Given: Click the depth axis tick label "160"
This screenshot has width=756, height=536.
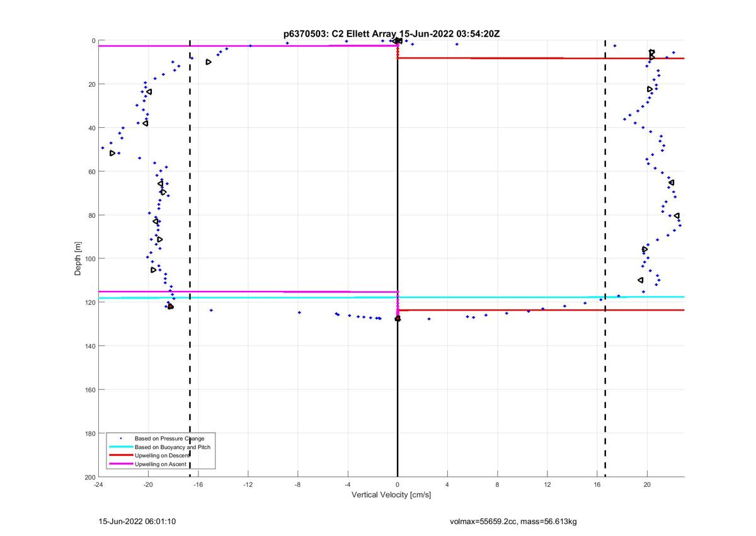Looking at the screenshot, I should [x=89, y=390].
